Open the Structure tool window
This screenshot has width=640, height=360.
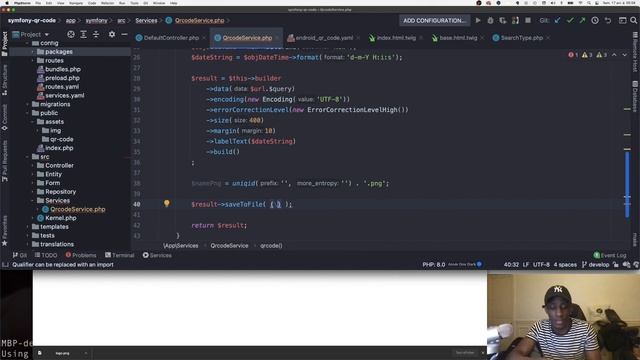click(4, 80)
